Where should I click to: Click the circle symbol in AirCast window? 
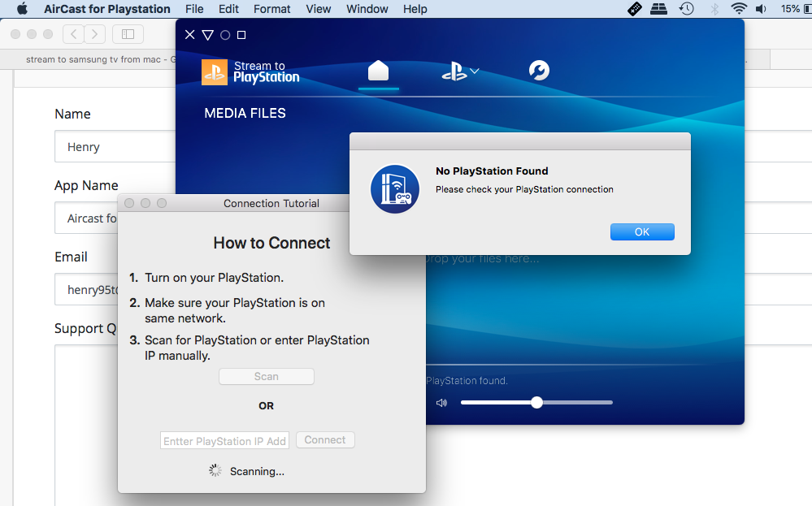coord(225,35)
